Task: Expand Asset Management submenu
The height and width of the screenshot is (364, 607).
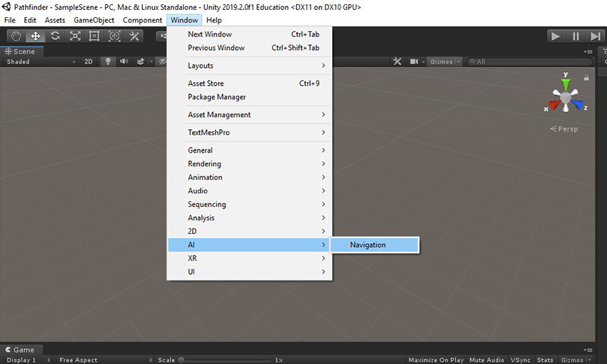Action: click(x=249, y=114)
